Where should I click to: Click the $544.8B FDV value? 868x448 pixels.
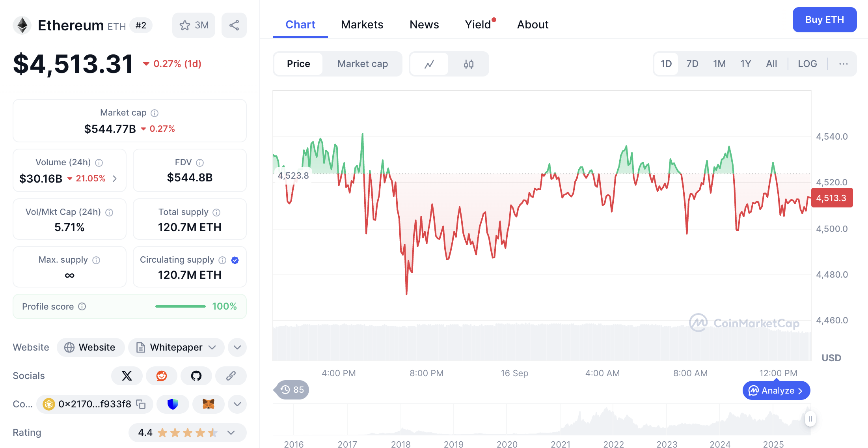pos(190,178)
